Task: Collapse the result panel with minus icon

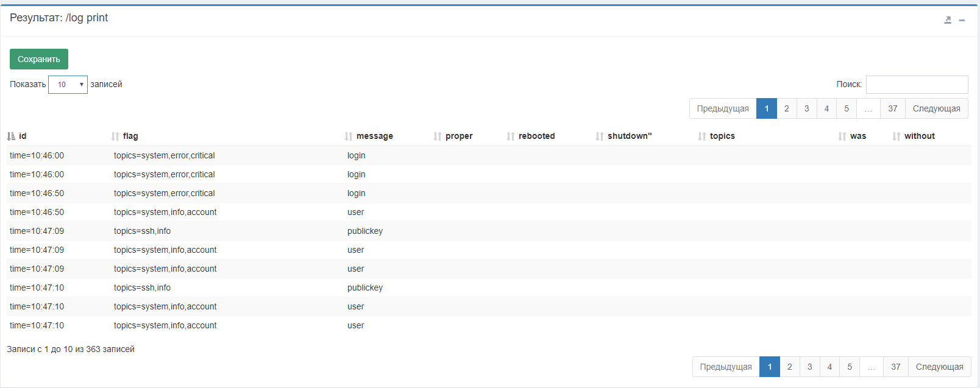Action: click(962, 20)
